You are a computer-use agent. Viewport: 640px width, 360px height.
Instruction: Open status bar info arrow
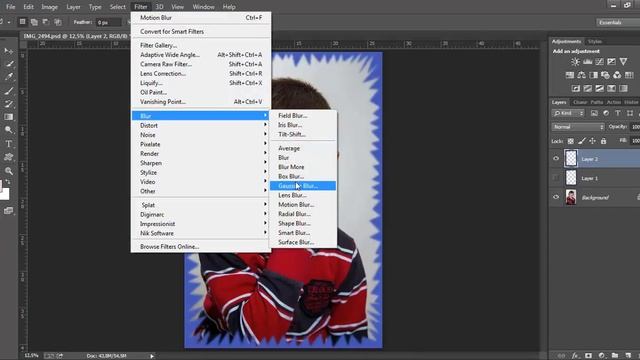pos(152,356)
